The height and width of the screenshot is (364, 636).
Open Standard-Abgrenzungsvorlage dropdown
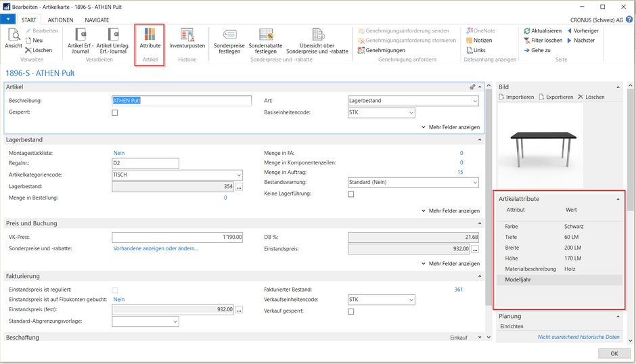pyautogui.click(x=175, y=322)
